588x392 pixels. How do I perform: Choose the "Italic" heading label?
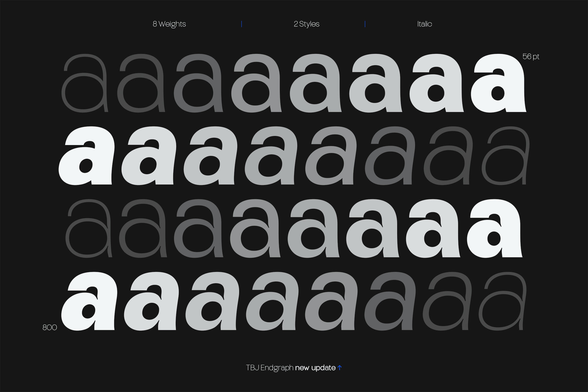(x=424, y=24)
